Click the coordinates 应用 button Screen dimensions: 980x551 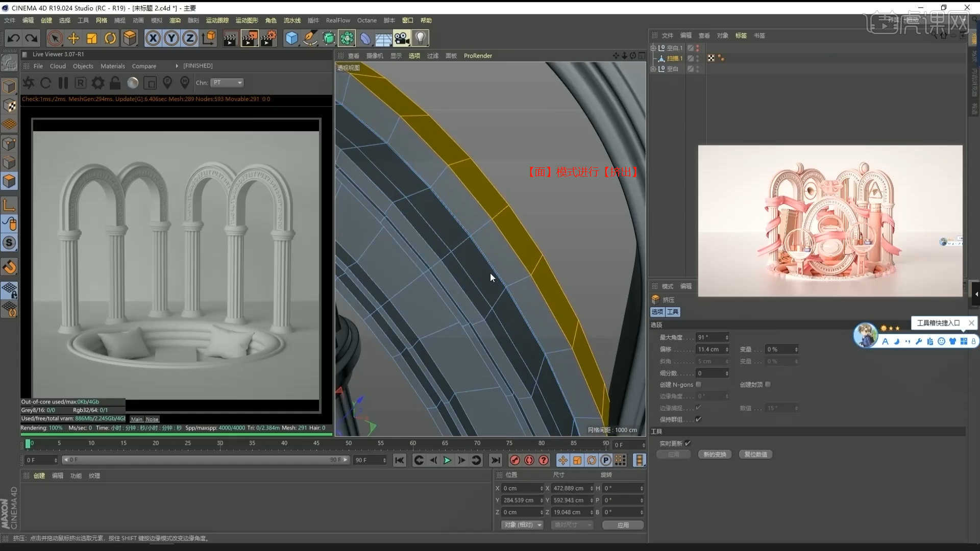(623, 525)
